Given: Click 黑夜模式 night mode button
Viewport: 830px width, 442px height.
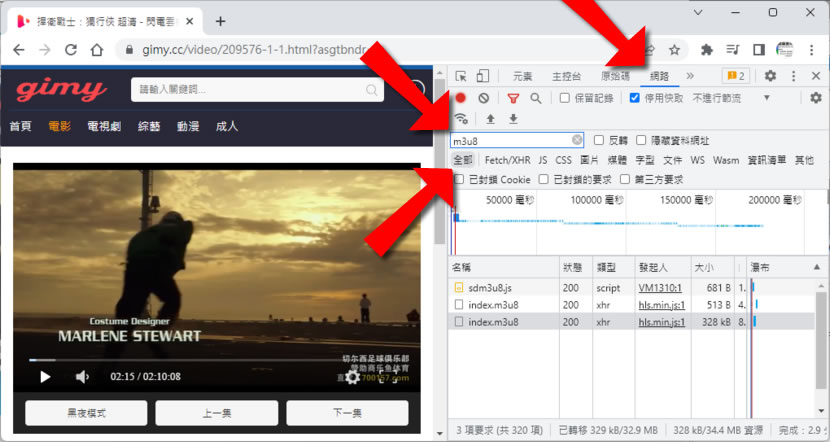Looking at the screenshot, I should click(86, 413).
